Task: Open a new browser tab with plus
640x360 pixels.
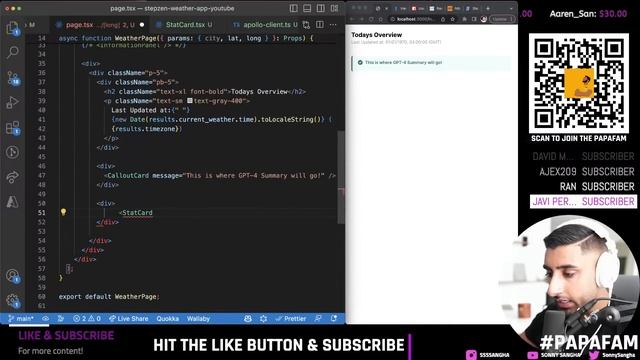Action: pos(488,8)
